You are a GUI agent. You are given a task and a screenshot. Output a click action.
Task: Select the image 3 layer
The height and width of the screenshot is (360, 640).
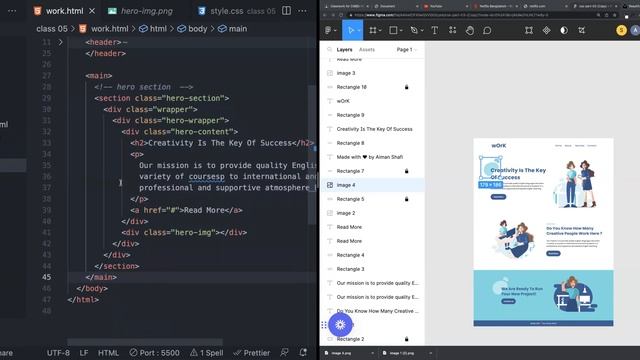pos(373,73)
